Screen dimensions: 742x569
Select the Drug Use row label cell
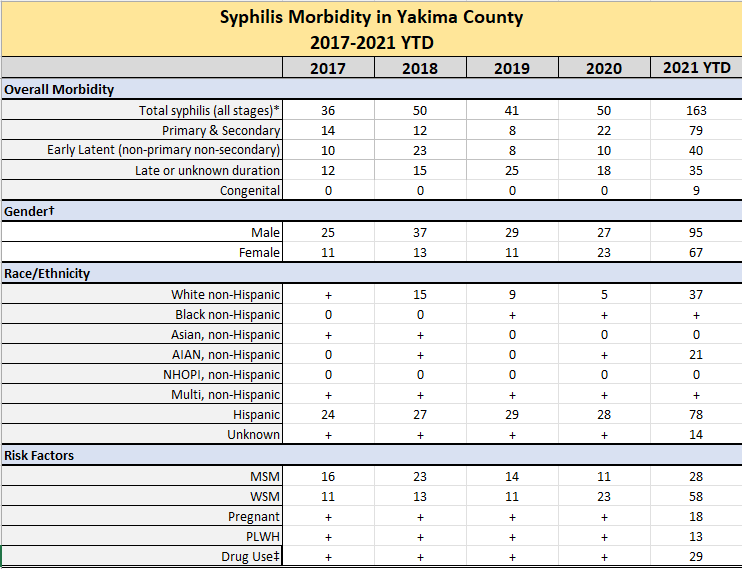pos(250,556)
